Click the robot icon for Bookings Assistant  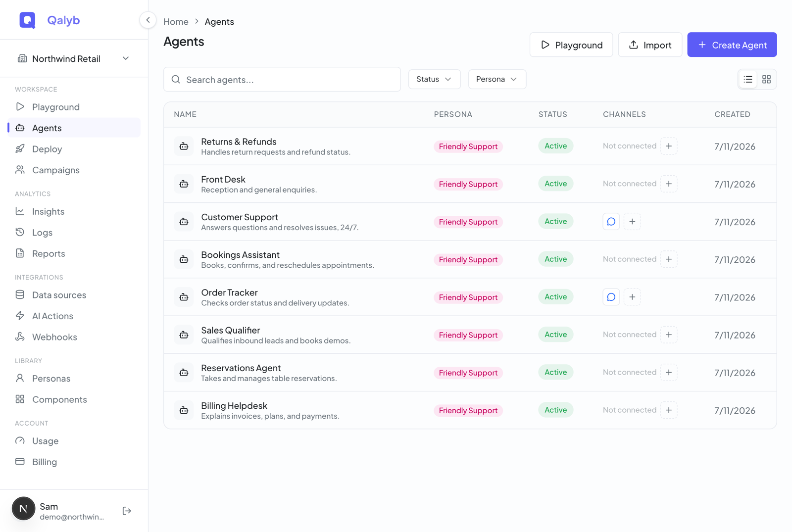(x=184, y=259)
